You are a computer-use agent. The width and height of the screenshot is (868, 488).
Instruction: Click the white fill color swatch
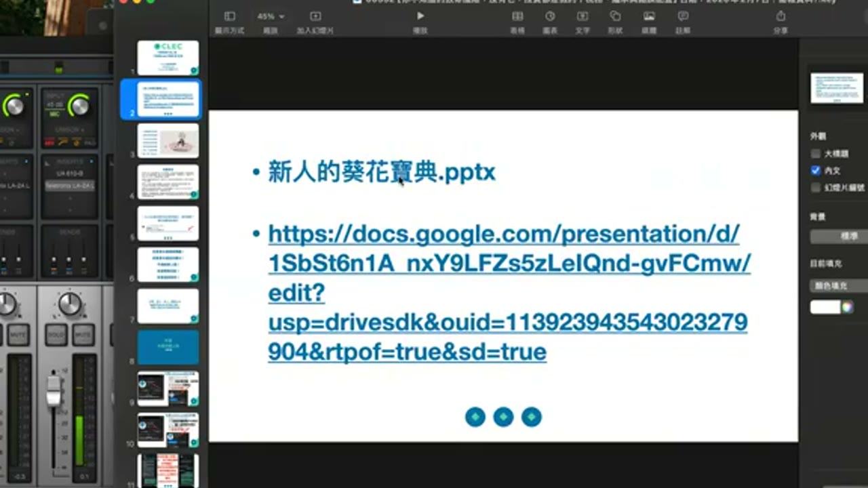pos(825,307)
